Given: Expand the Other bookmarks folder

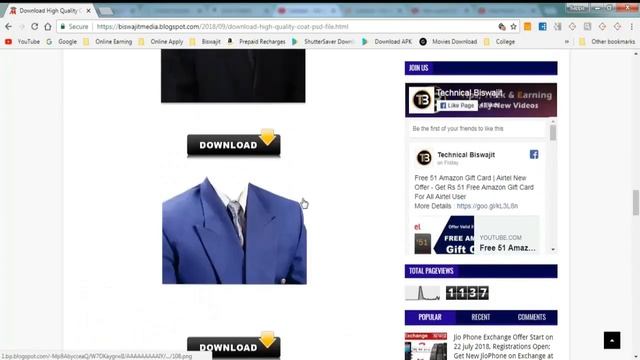Looking at the screenshot, I should pyautogui.click(x=607, y=42).
